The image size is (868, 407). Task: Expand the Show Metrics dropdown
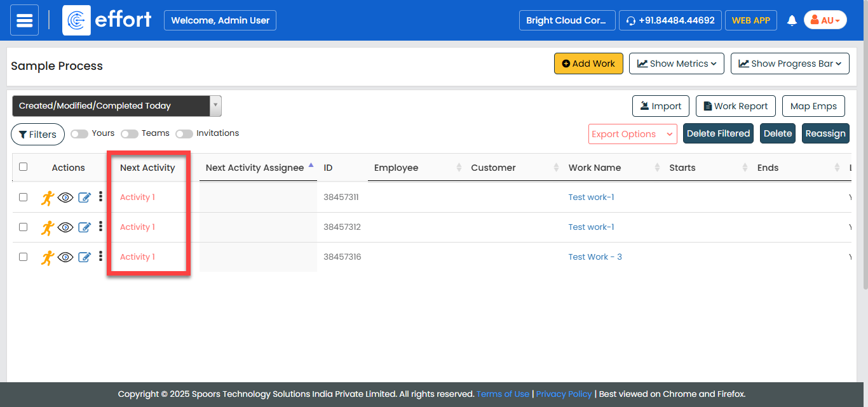677,63
